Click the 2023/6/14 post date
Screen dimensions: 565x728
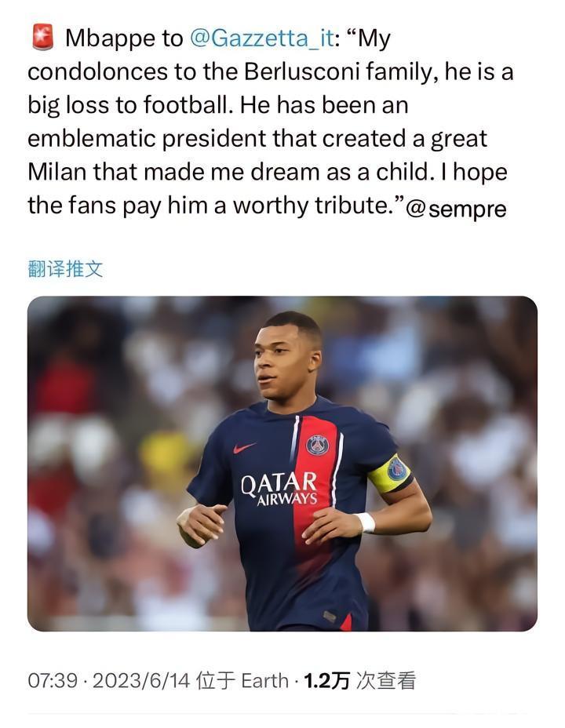tap(141, 681)
